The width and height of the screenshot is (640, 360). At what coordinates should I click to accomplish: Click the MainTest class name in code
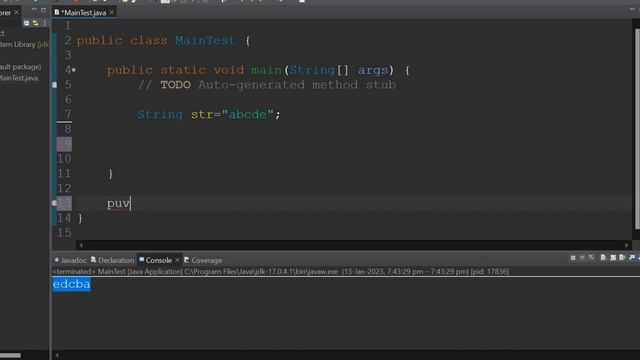pyautogui.click(x=205, y=40)
